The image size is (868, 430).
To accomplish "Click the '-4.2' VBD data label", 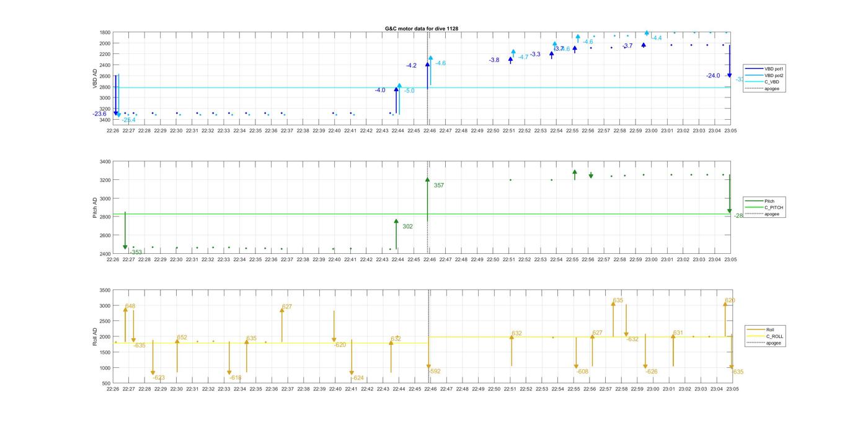I will click(x=411, y=66).
